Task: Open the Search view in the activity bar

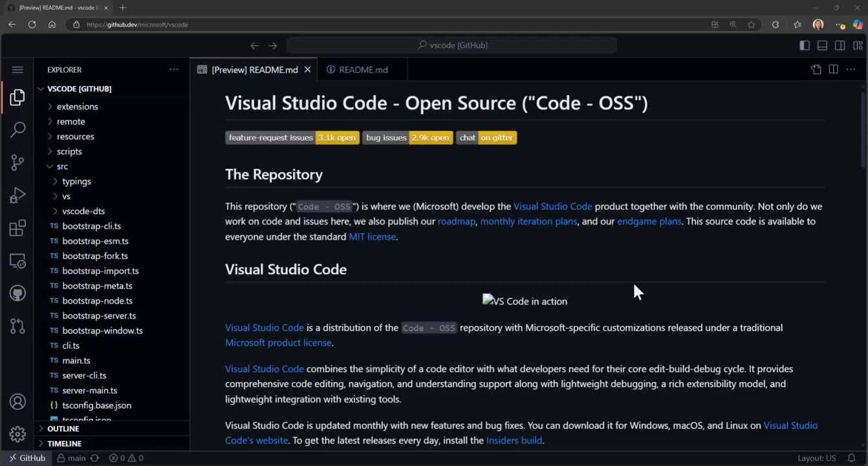Action: (17, 129)
